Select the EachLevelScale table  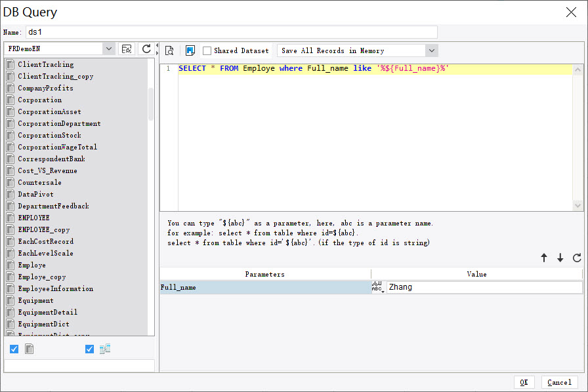pyautogui.click(x=45, y=253)
